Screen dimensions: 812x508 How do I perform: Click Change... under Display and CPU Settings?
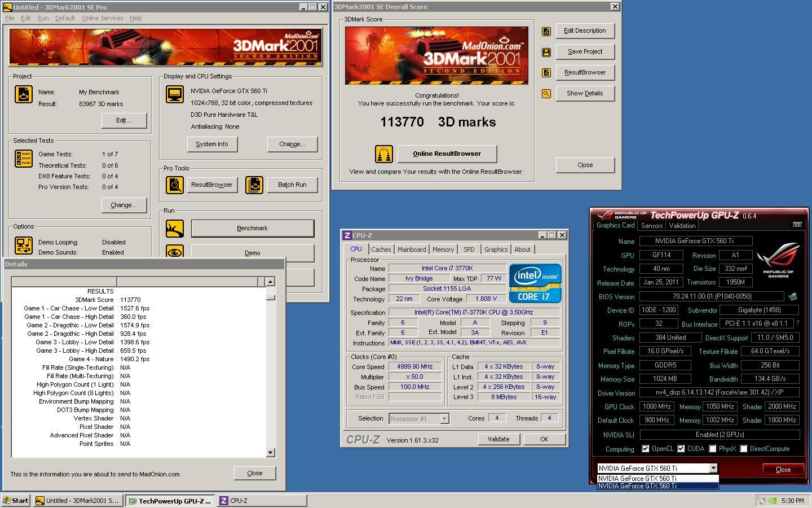pos(292,144)
